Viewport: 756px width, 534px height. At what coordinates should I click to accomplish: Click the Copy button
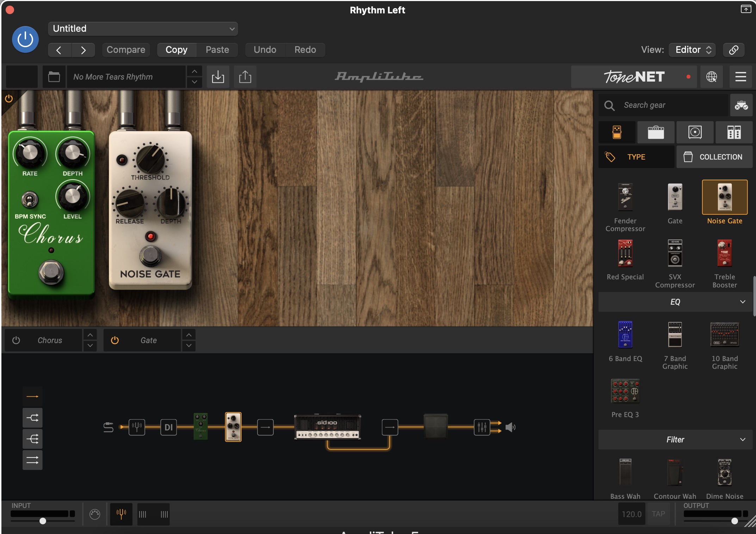point(176,50)
